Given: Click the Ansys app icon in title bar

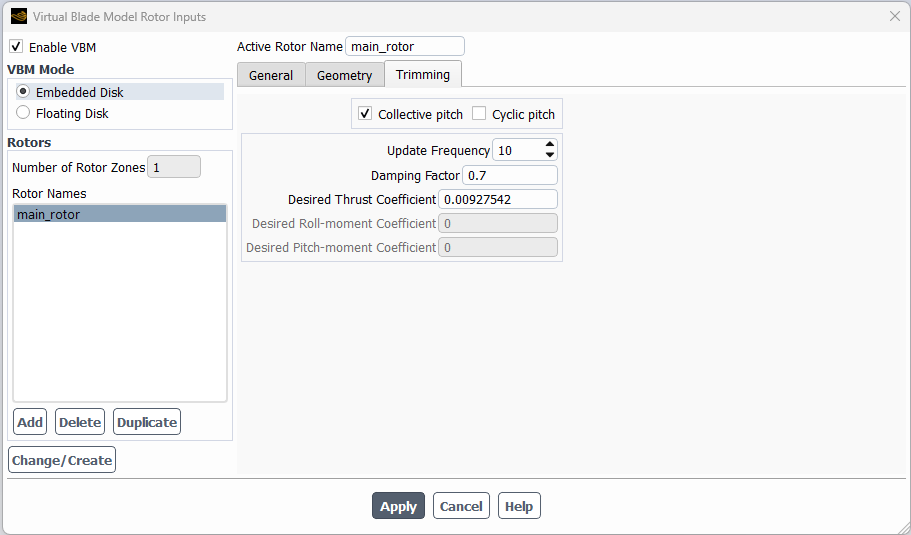Looking at the screenshot, I should coord(19,16).
